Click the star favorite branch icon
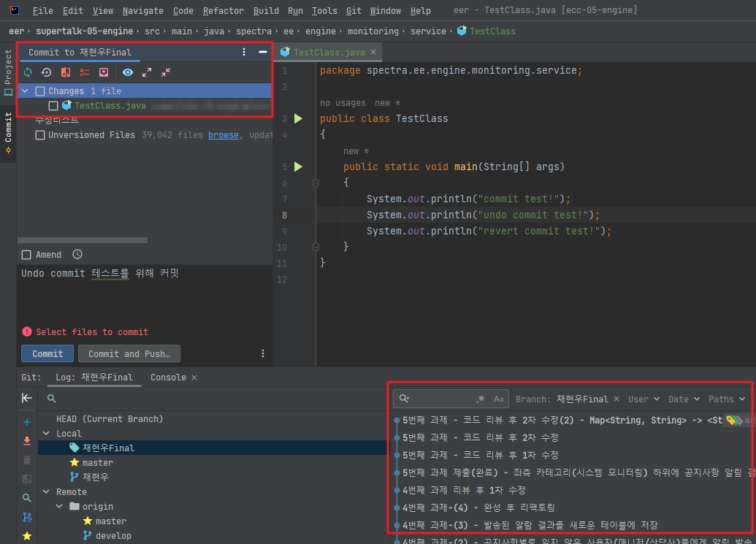Screen dimensions: 756x544 (x=27, y=535)
